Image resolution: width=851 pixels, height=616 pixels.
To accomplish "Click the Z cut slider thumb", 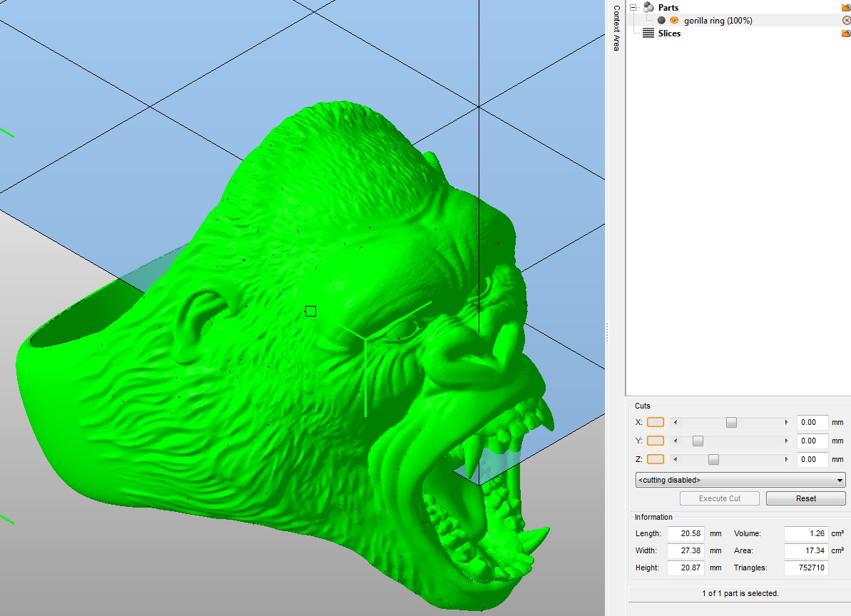I will click(x=714, y=459).
